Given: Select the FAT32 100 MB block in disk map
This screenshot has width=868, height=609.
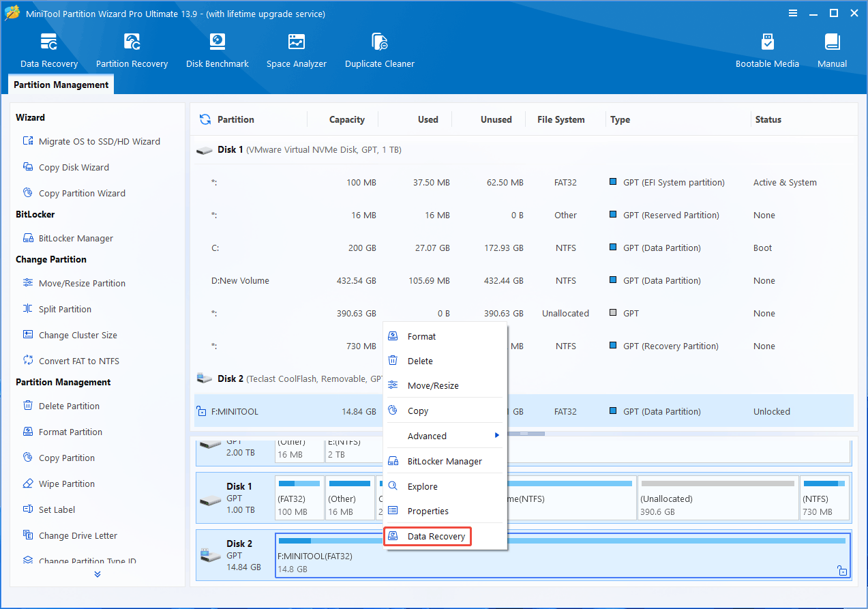Looking at the screenshot, I should coord(299,499).
